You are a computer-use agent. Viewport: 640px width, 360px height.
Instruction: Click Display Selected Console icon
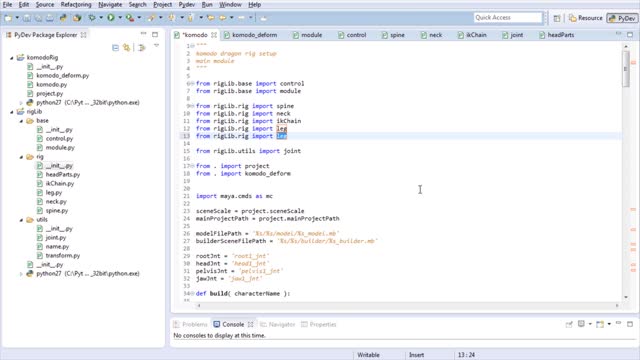tap(581, 324)
